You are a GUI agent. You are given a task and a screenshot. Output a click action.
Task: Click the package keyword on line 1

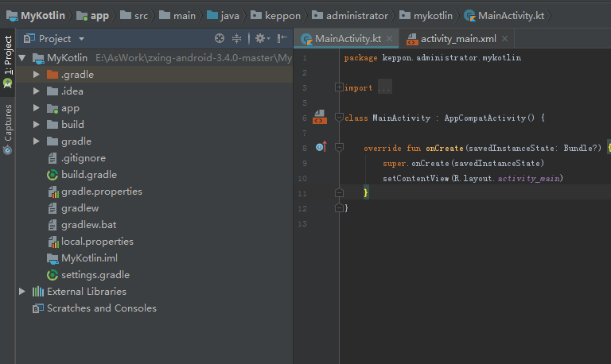point(360,57)
